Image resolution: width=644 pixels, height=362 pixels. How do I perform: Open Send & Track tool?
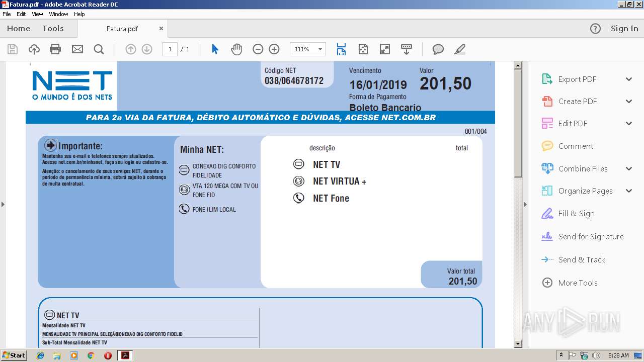[581, 260]
